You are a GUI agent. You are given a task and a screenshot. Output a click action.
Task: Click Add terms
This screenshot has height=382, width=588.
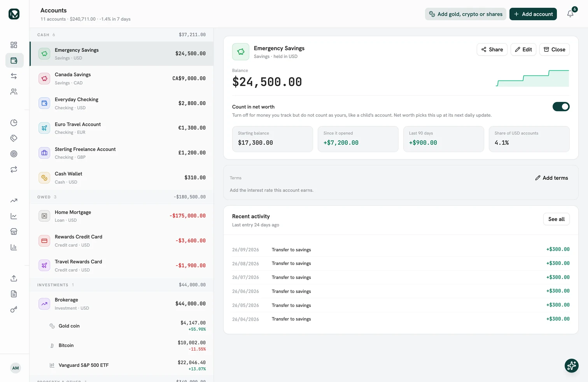[x=551, y=178]
